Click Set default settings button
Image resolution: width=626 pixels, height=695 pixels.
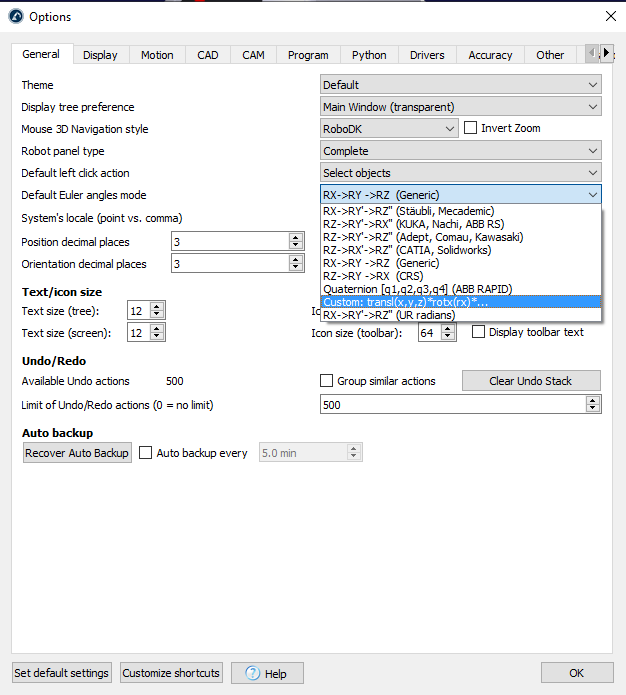pos(61,673)
